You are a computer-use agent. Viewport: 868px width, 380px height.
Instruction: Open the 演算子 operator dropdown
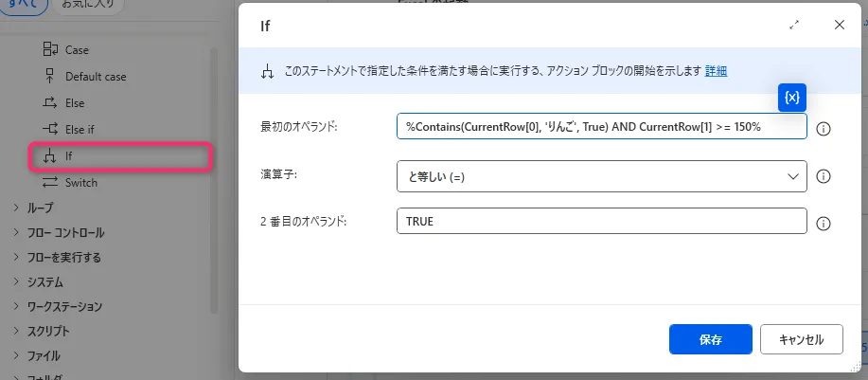click(x=601, y=176)
